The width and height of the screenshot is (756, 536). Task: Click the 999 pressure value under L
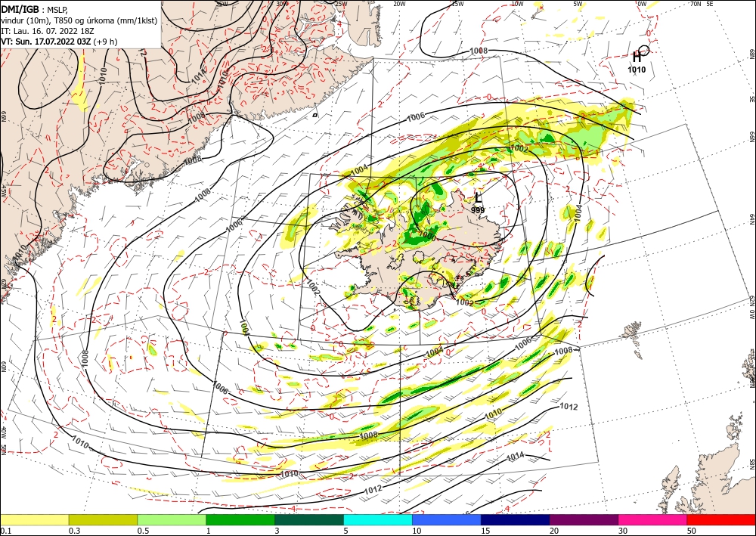pyautogui.click(x=478, y=210)
